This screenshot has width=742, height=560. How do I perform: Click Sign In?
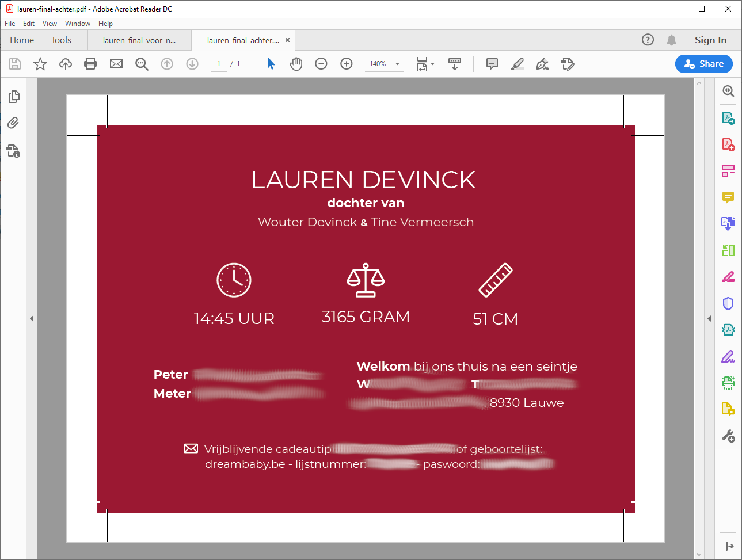(710, 40)
